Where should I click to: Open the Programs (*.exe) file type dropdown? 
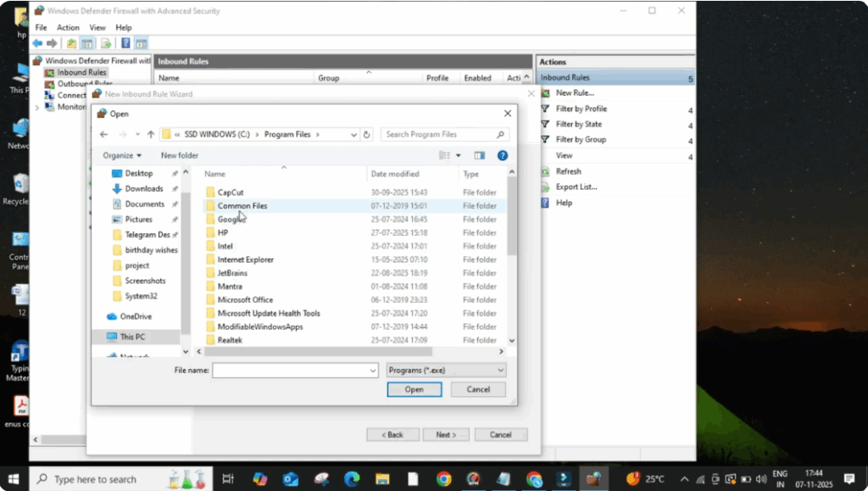click(445, 370)
